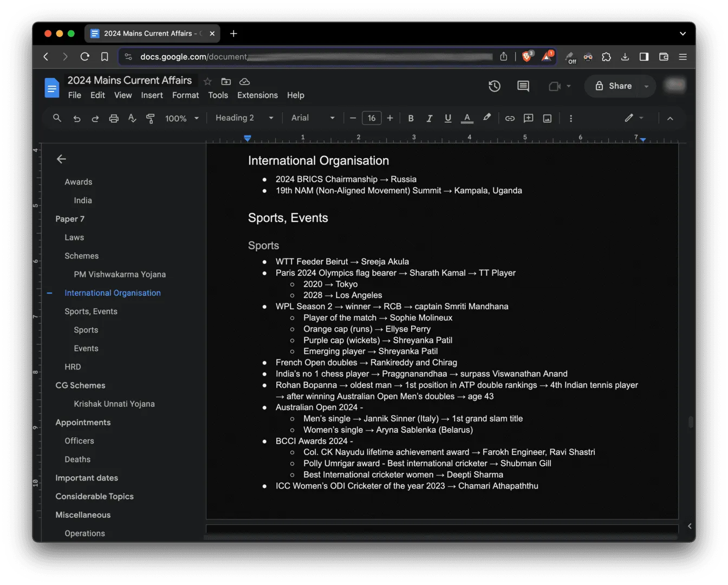728x585 pixels.
Task: Go to PM Vishwakarma Yojana outline entry
Action: point(120,275)
